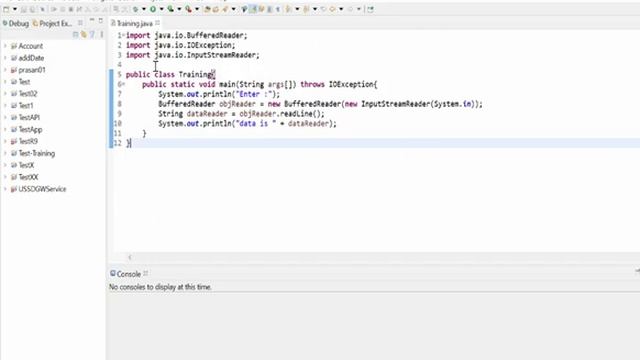
Task: Expand the Account project node
Action: (5, 46)
